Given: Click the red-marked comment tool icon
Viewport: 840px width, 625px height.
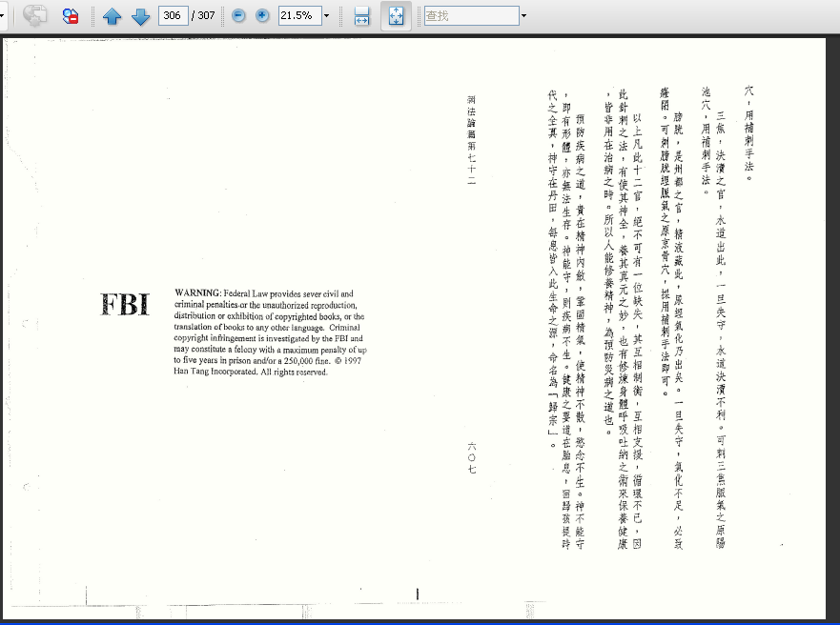Looking at the screenshot, I should (x=71, y=16).
